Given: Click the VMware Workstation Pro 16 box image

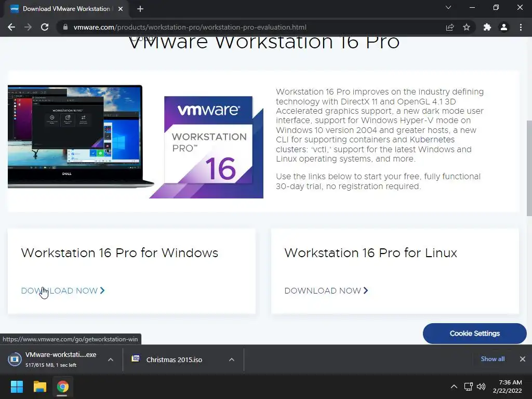Looking at the screenshot, I should click(x=208, y=147).
